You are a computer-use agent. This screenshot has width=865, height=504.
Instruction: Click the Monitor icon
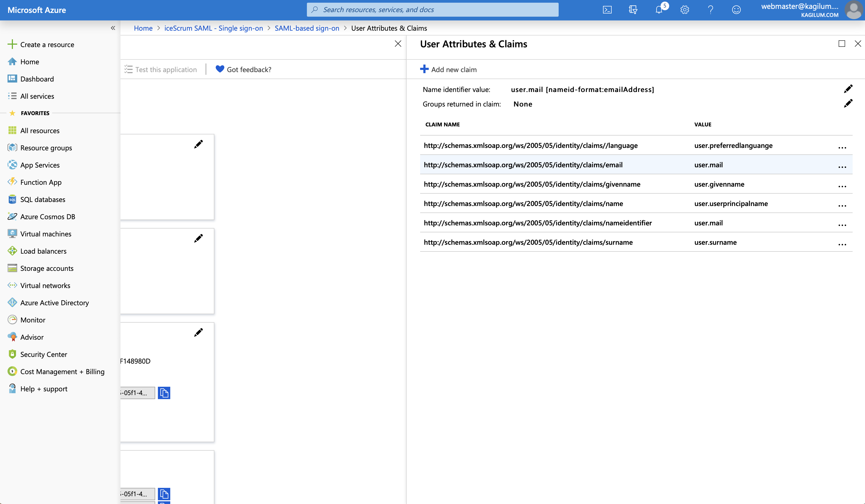(x=12, y=320)
